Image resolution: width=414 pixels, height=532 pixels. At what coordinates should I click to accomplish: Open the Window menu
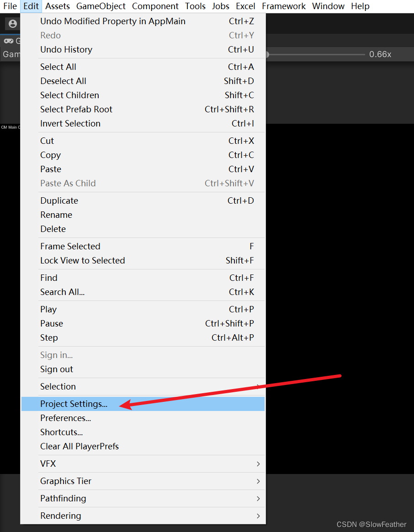[x=328, y=6]
